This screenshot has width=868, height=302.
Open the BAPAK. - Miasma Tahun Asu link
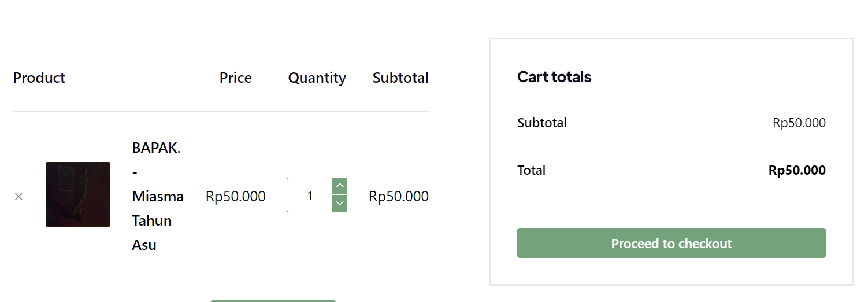tap(157, 196)
